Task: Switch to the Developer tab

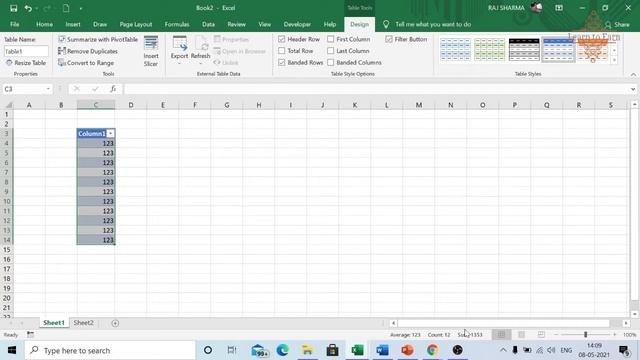Action: [x=297, y=24]
